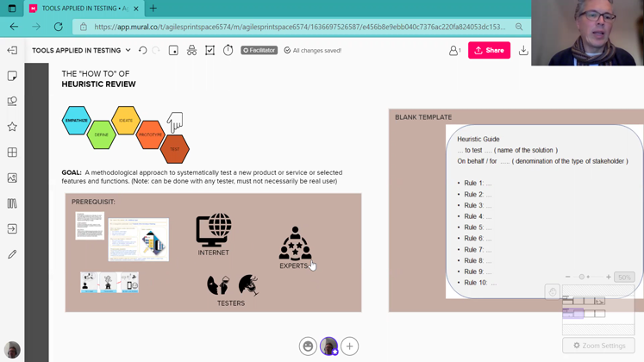The height and width of the screenshot is (362, 644).
Task: View site lock information
Action: tap(84, 27)
